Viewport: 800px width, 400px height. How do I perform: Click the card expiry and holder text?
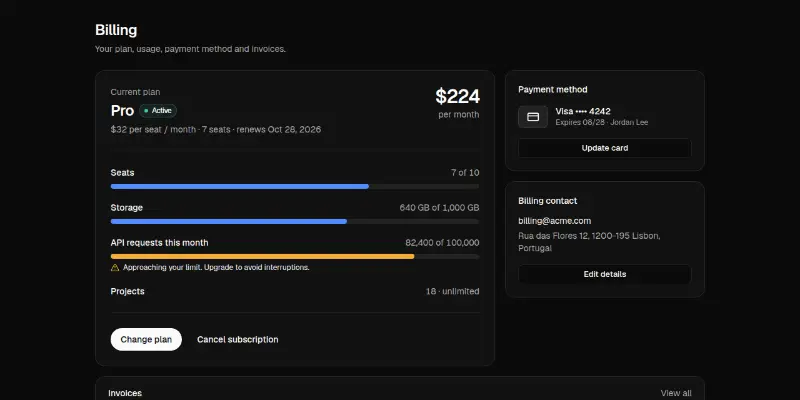[602, 122]
